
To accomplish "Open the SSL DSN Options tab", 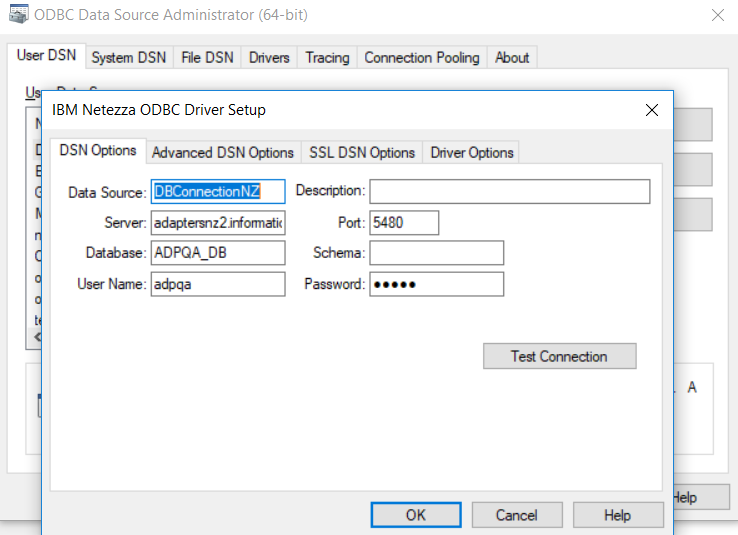I will [x=361, y=152].
